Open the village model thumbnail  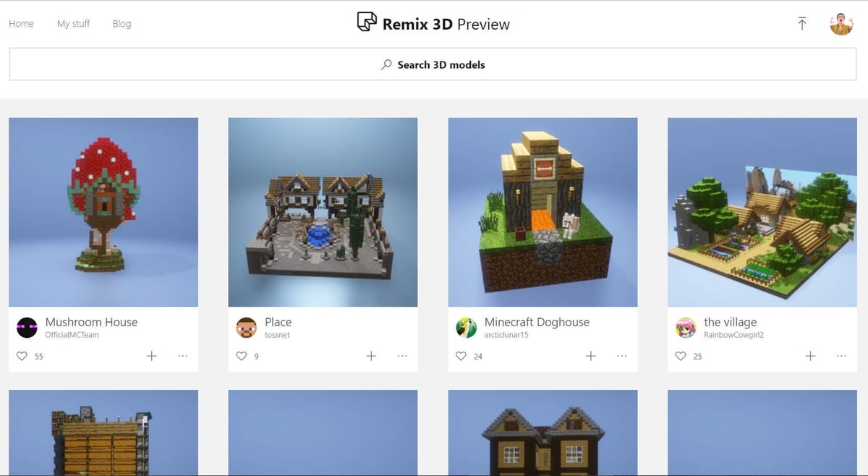(762, 212)
